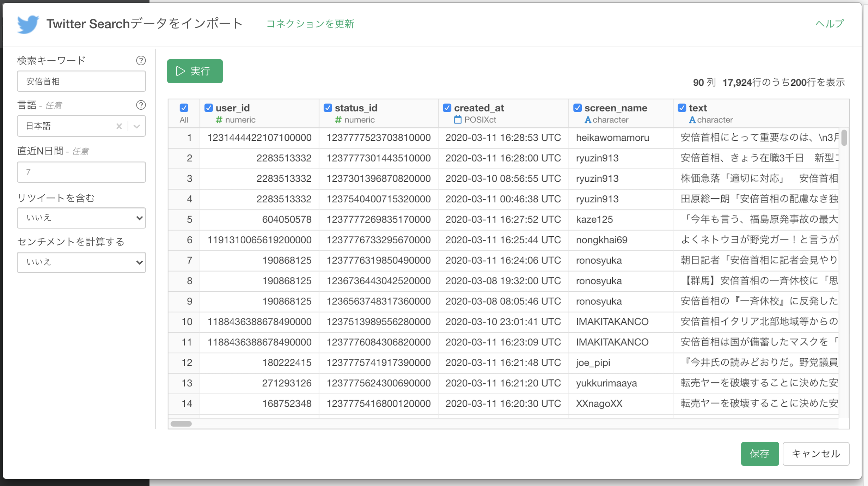Uncheck the status_id column checkbox
Viewport: 868px width, 486px height.
(328, 108)
